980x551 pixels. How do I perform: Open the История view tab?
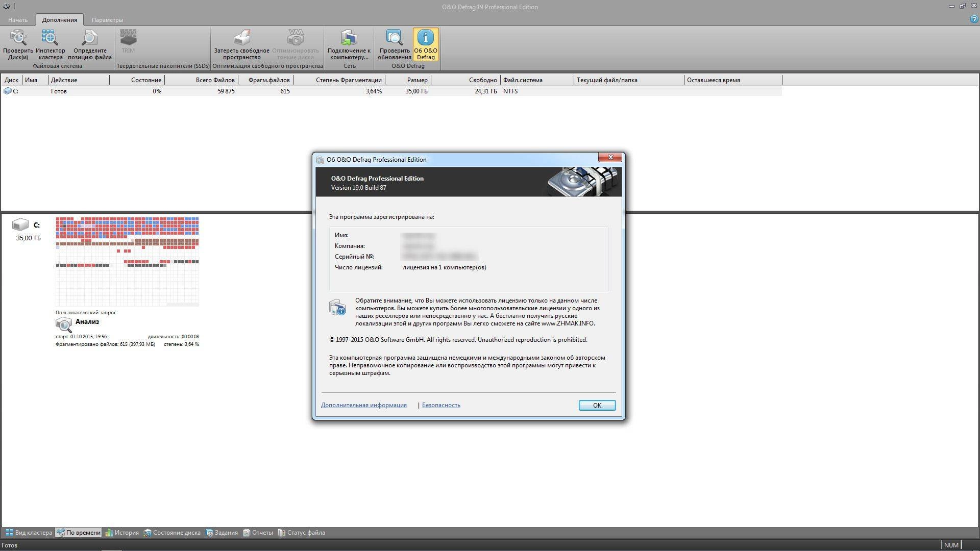122,533
